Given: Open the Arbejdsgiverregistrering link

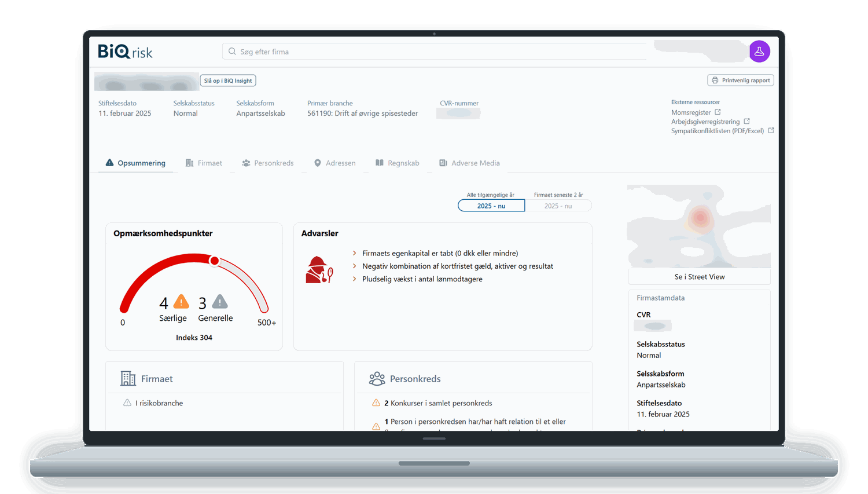Looking at the screenshot, I should (705, 122).
